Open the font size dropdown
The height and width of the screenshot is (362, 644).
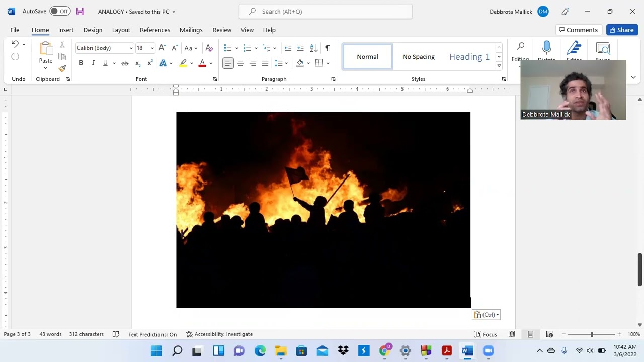(152, 48)
